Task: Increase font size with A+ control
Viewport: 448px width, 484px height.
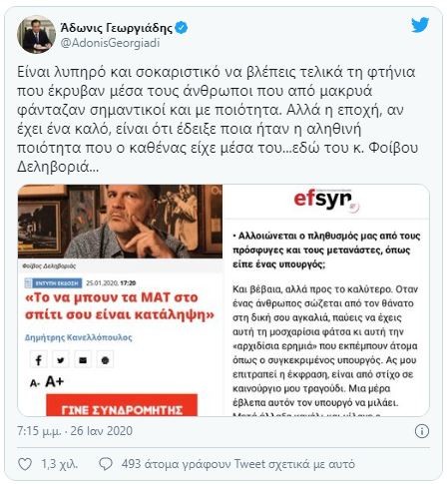Action: 54,382
